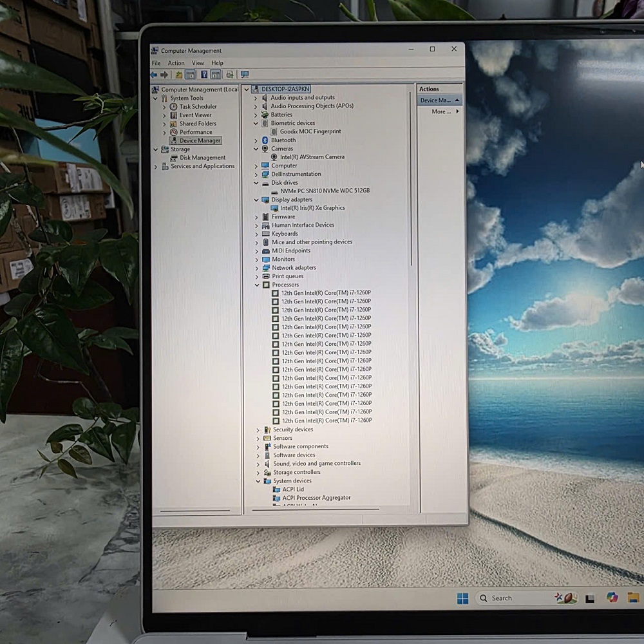Select Sound, video and game controllers
This screenshot has height=644, width=644.
tap(317, 463)
